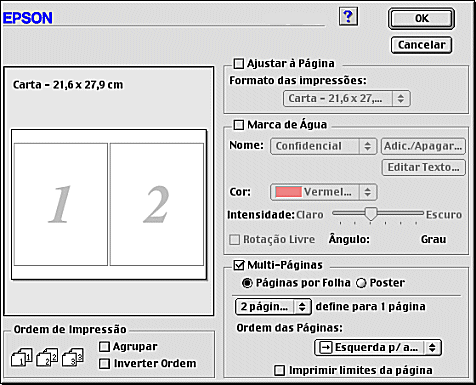This screenshot has height=385, width=476.
Task: Open the Vermelho color dropdown swatch
Action: click(x=323, y=192)
